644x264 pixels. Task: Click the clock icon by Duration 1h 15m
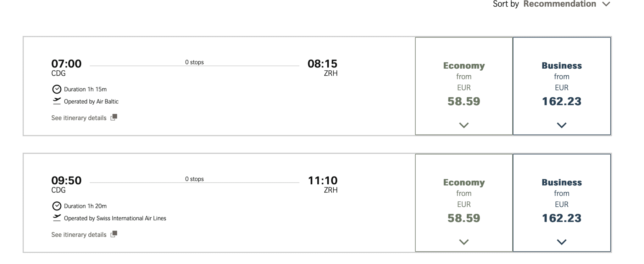[57, 89]
